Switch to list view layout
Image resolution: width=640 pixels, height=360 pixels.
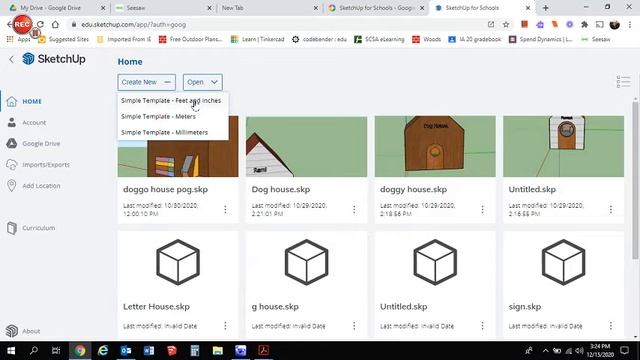point(623,82)
